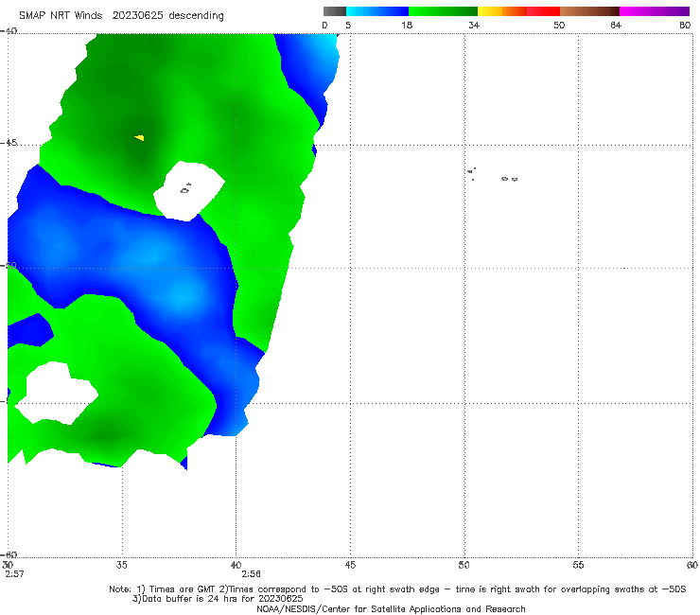Click the "3)Data buffer is 24 hrs" note
Screen dimensions: 700x615
(x=218, y=599)
